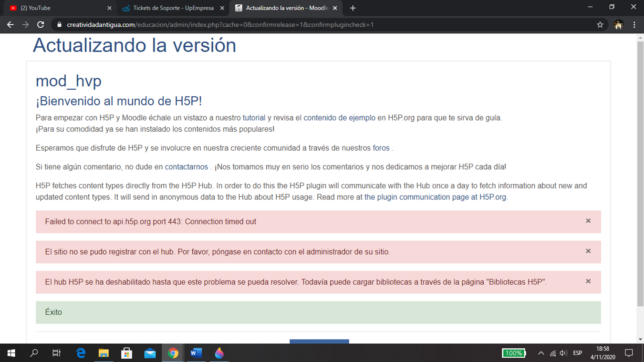Image resolution: width=644 pixels, height=362 pixels.
Task: Launch Microsoft Edge from the taskbar
Action: click(81, 353)
